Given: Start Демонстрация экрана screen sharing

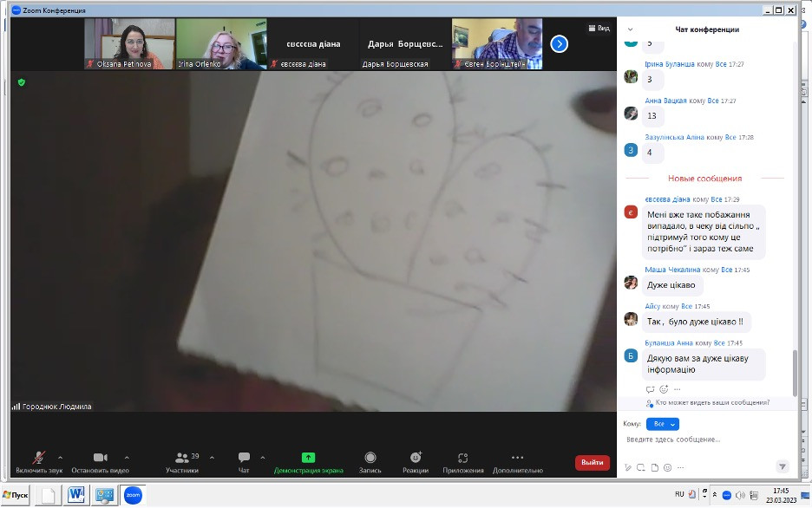Looking at the screenshot, I should [x=308, y=462].
